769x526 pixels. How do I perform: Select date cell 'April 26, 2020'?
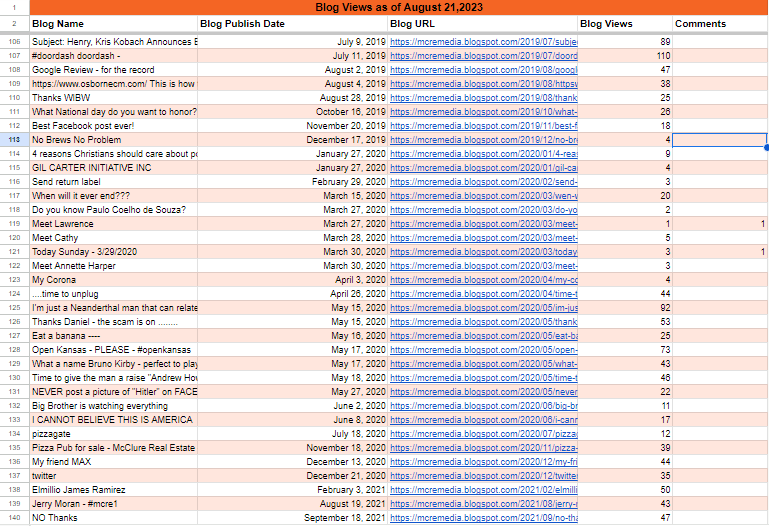[x=292, y=294]
